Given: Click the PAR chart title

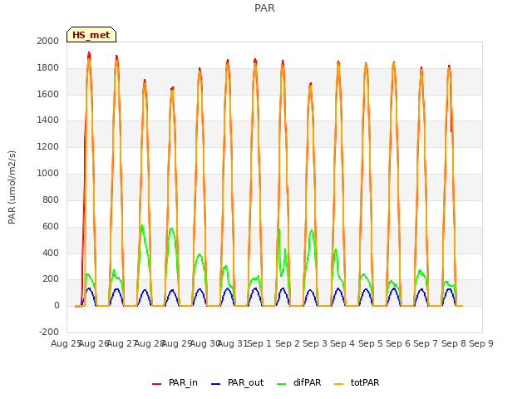Looking at the screenshot, I should click(x=264, y=8).
